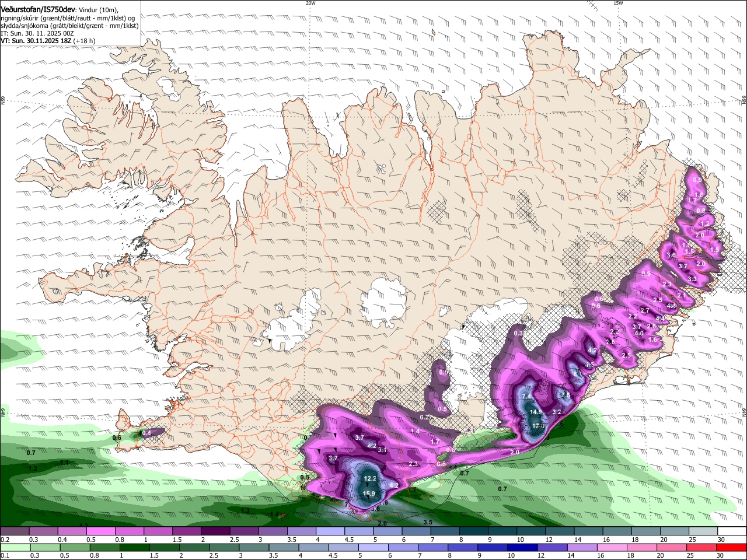Click the VT: Sun. 30.11.2025 18Z (+18 h) line
This screenshot has width=747, height=560.
tap(48, 41)
